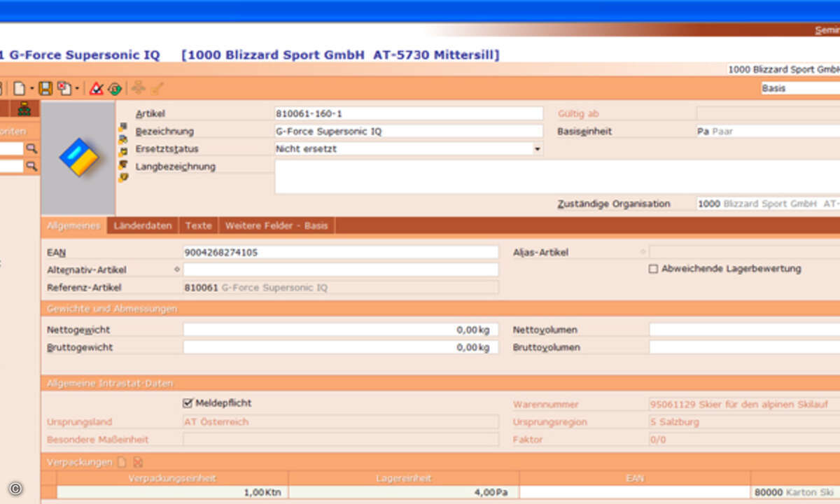Screen dimensions: 840x504
Task: Click the diamond marker beside Alias-Artikel
Action: click(x=643, y=252)
